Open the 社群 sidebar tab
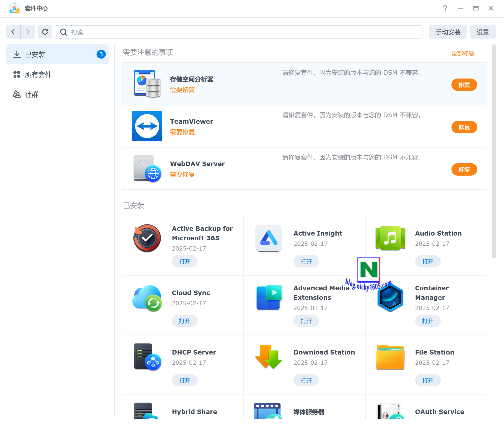This screenshot has height=424, width=504. tap(57, 94)
